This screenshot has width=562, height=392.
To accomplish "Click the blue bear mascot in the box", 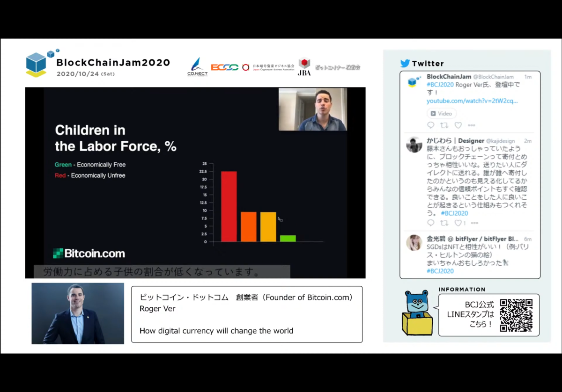I will click(x=417, y=312).
